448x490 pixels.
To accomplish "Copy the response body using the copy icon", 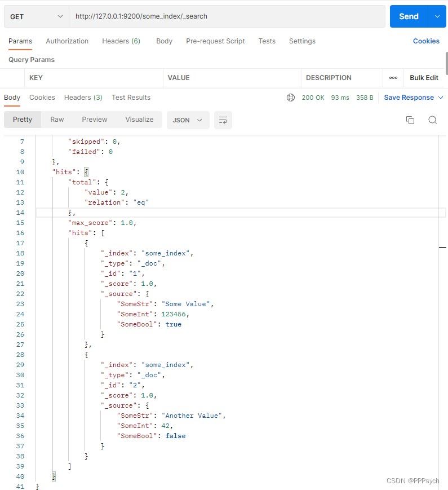I will click(410, 120).
